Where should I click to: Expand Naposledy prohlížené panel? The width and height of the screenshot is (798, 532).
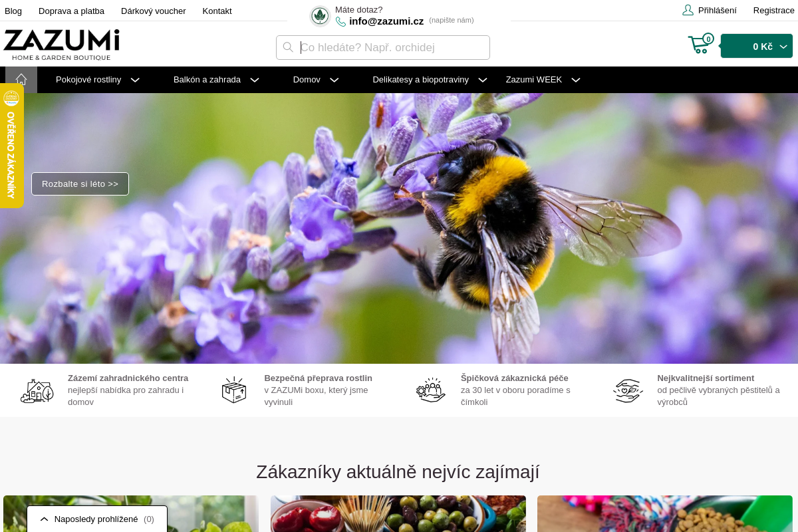coord(97,519)
